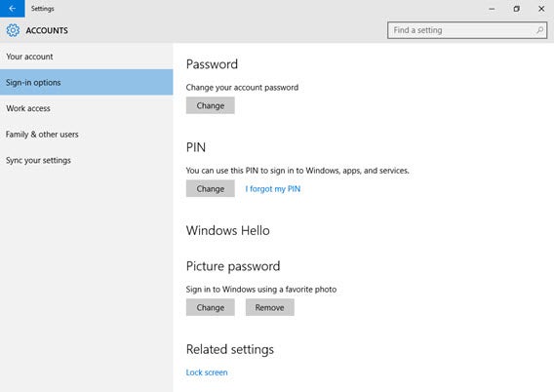
Task: Change the PIN
Action: pyautogui.click(x=211, y=188)
